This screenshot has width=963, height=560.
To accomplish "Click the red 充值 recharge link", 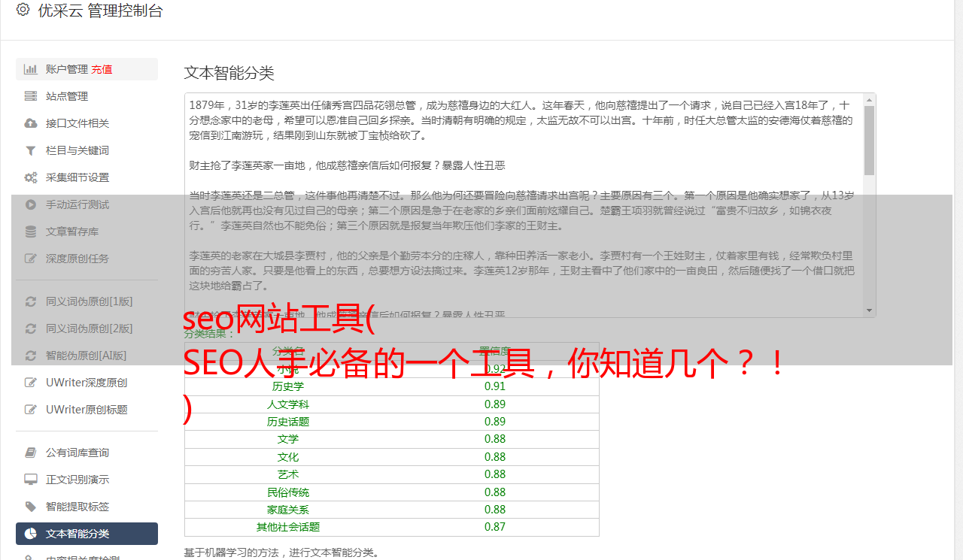I will (x=102, y=69).
